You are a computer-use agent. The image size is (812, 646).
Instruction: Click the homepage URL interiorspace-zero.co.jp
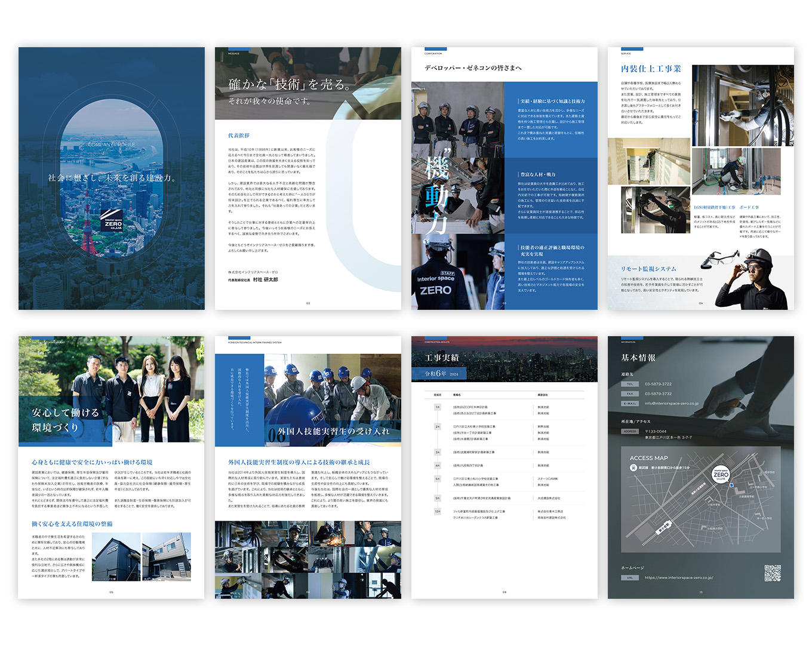[x=678, y=578]
